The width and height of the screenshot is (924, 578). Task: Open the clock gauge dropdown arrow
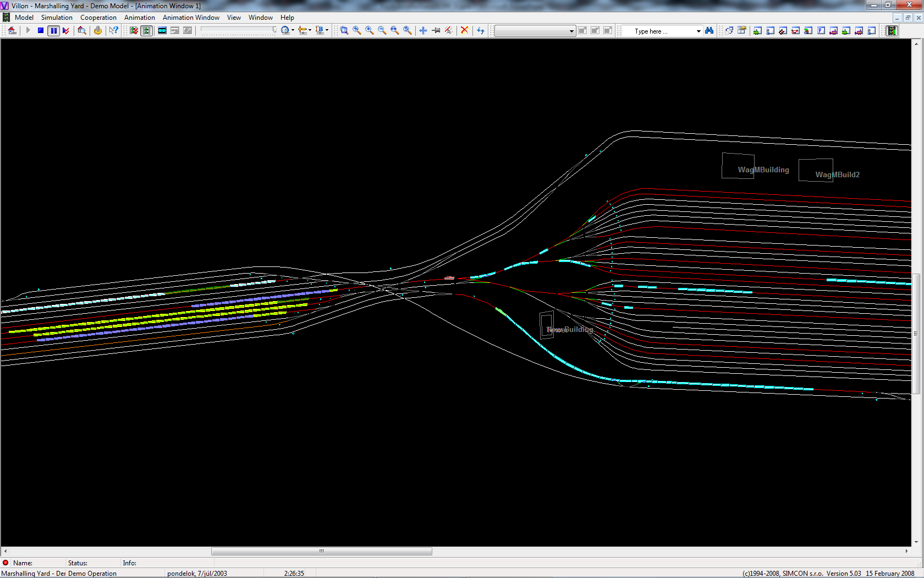[x=293, y=31]
